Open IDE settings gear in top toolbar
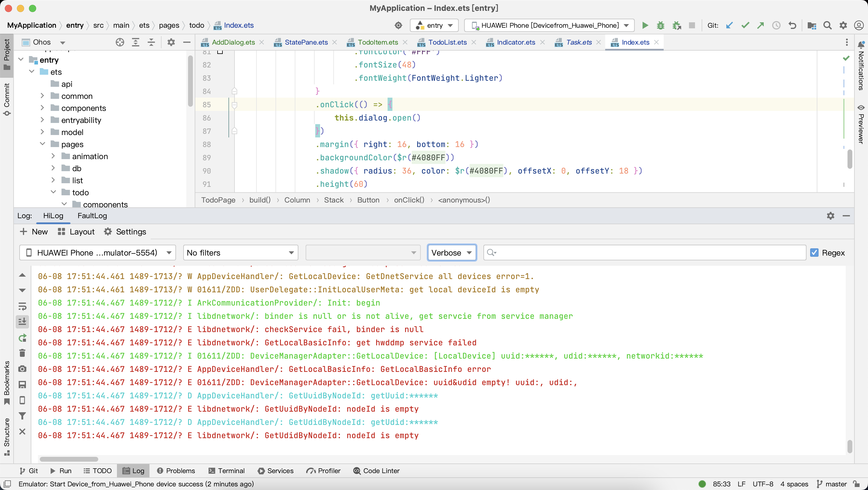Screen dimensions: 868x490 (843, 25)
